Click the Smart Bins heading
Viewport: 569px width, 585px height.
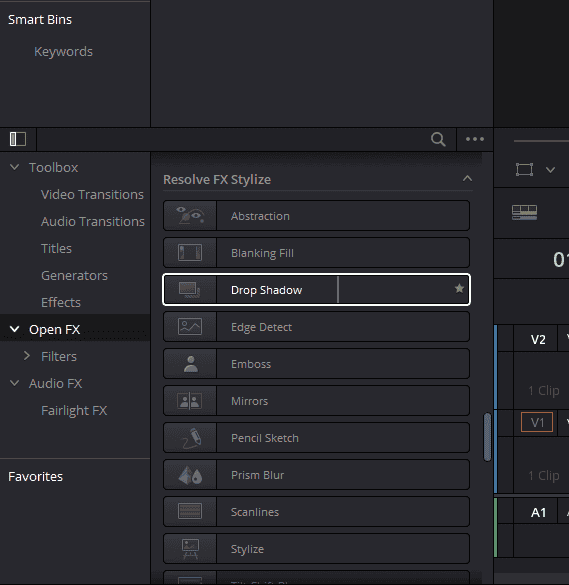point(40,19)
